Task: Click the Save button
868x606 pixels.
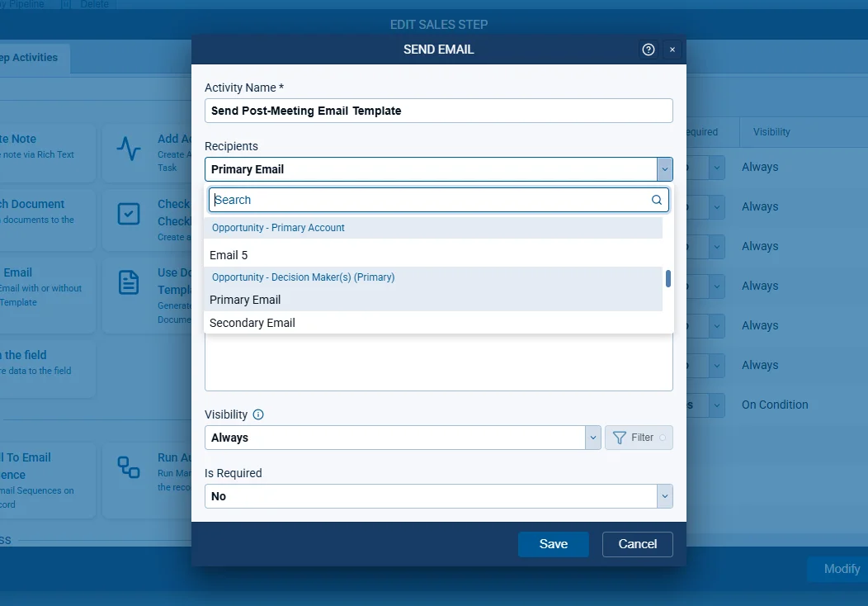Action: pyautogui.click(x=554, y=545)
